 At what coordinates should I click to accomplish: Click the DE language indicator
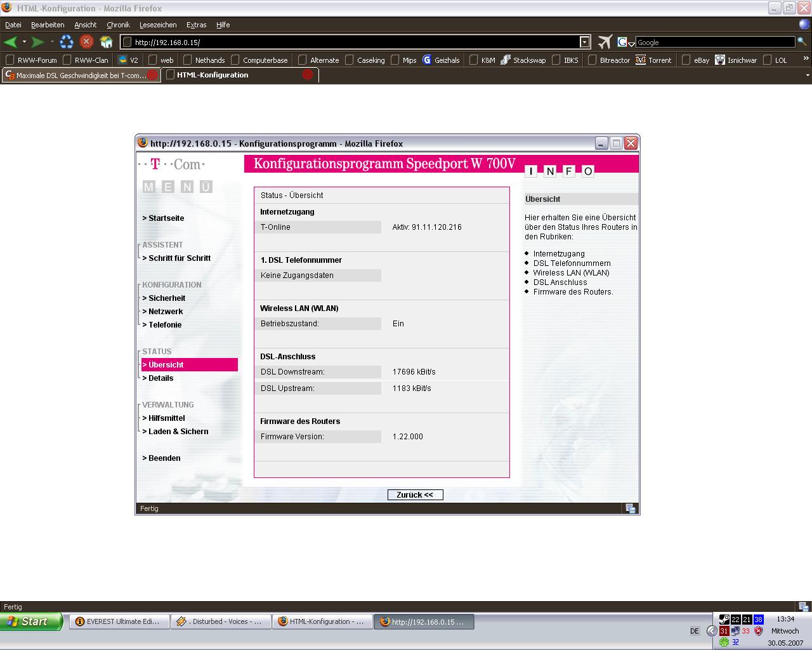(695, 631)
